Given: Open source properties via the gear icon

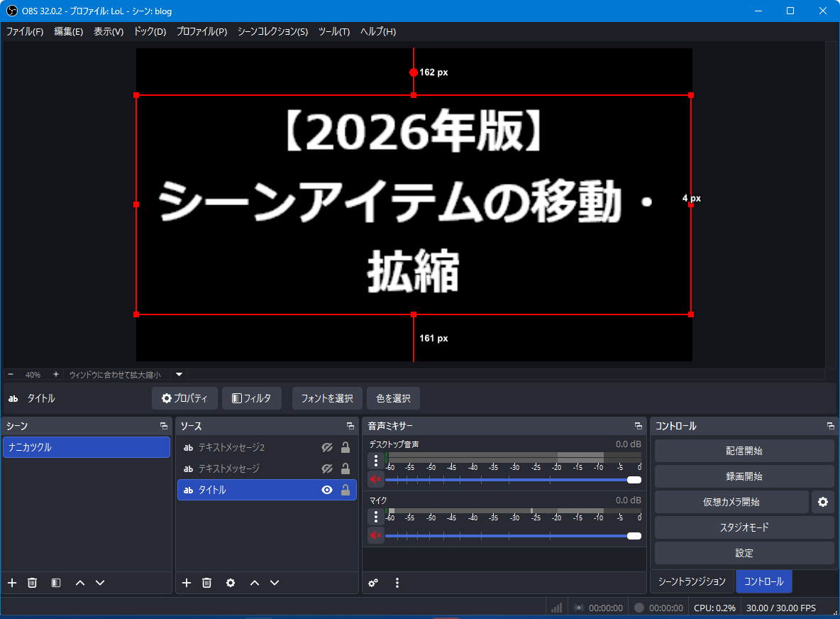Looking at the screenshot, I should tap(230, 583).
